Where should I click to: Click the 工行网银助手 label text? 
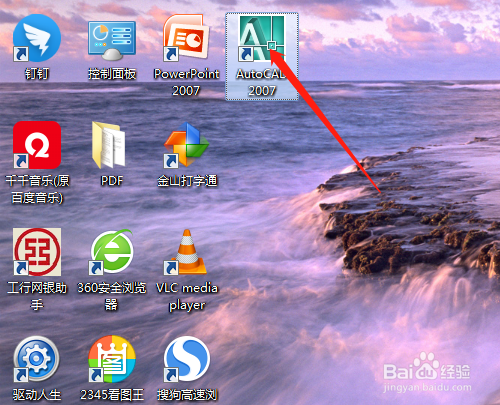(37, 296)
